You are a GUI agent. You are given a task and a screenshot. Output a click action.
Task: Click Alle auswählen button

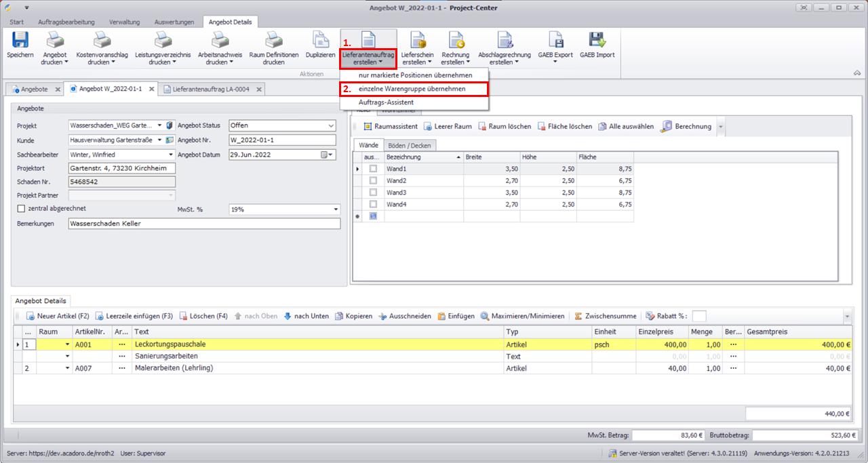tap(625, 126)
